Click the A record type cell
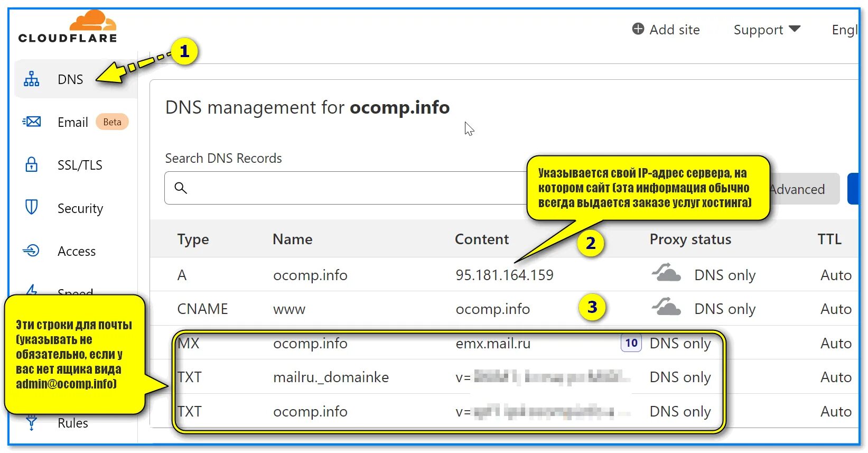The height and width of the screenshot is (453, 868). coord(182,275)
